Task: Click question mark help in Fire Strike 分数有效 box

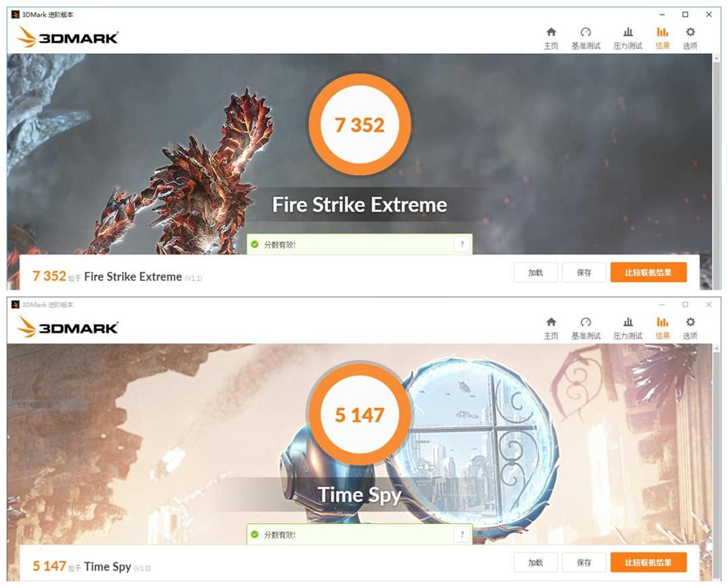Action: pyautogui.click(x=462, y=244)
